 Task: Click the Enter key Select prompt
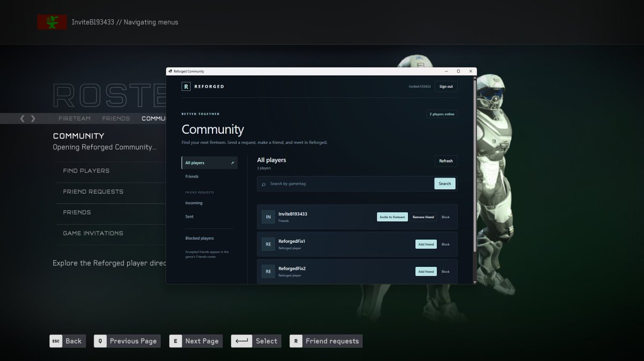[x=255, y=341]
